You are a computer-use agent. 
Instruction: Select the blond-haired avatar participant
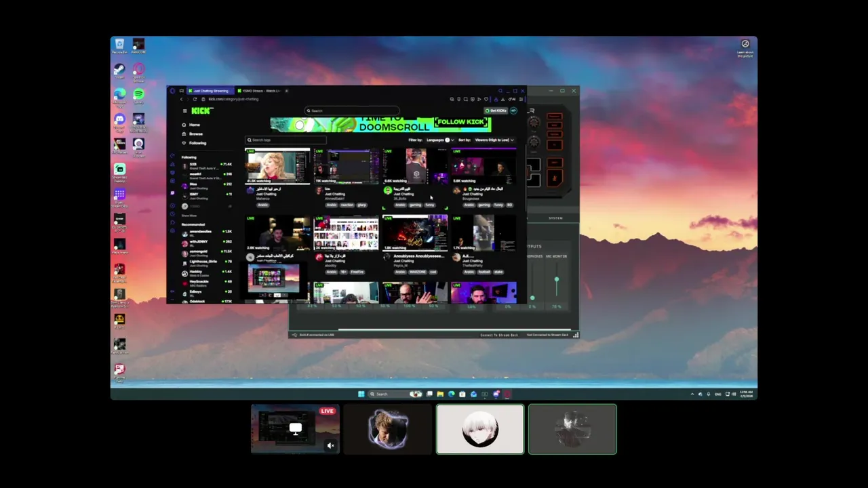pyautogui.click(x=388, y=429)
